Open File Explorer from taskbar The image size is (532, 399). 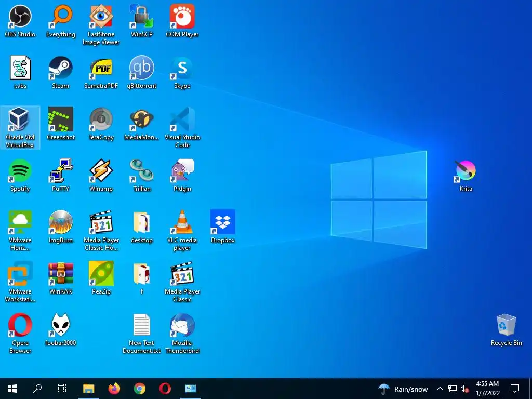(89, 389)
